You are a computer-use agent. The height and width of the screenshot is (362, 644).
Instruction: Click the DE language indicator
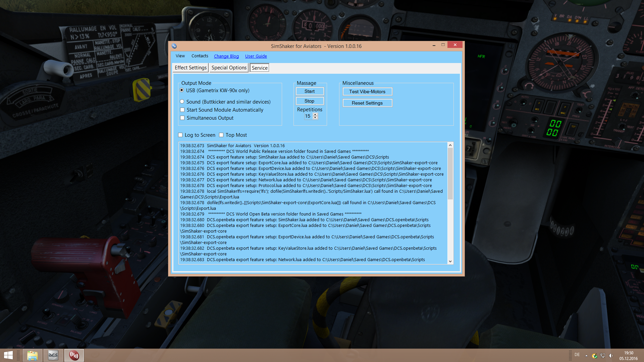pyautogui.click(x=577, y=355)
